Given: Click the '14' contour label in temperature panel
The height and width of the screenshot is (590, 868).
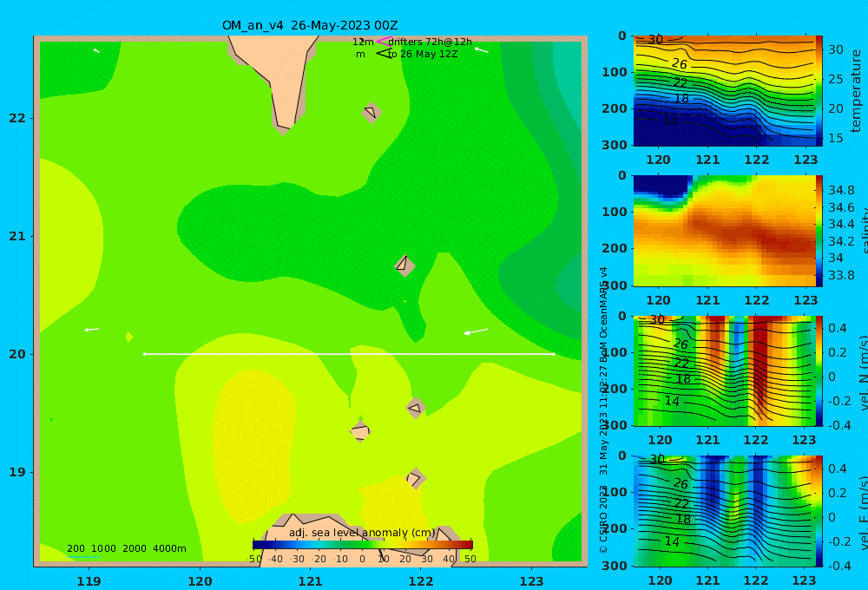Looking at the screenshot, I should (x=670, y=120).
